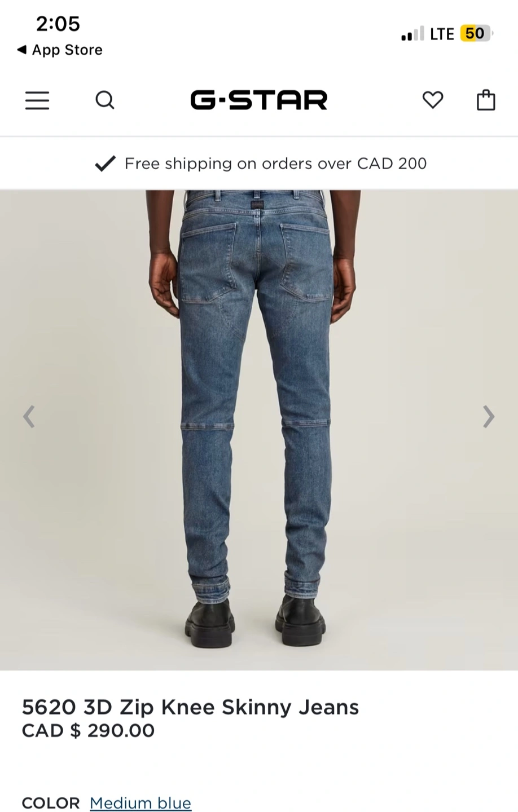Screen dimensions: 518x812
Task: Open the Medium blue color link
Action: click(141, 803)
